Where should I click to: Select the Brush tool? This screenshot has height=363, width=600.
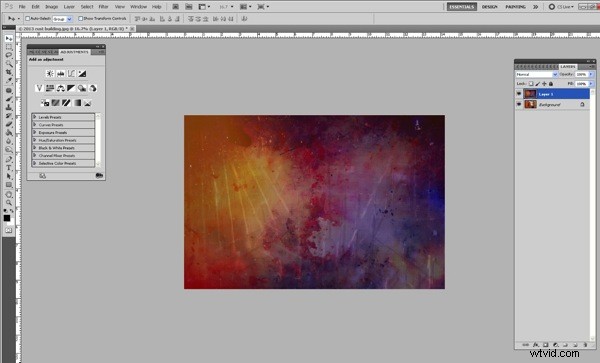(8, 99)
